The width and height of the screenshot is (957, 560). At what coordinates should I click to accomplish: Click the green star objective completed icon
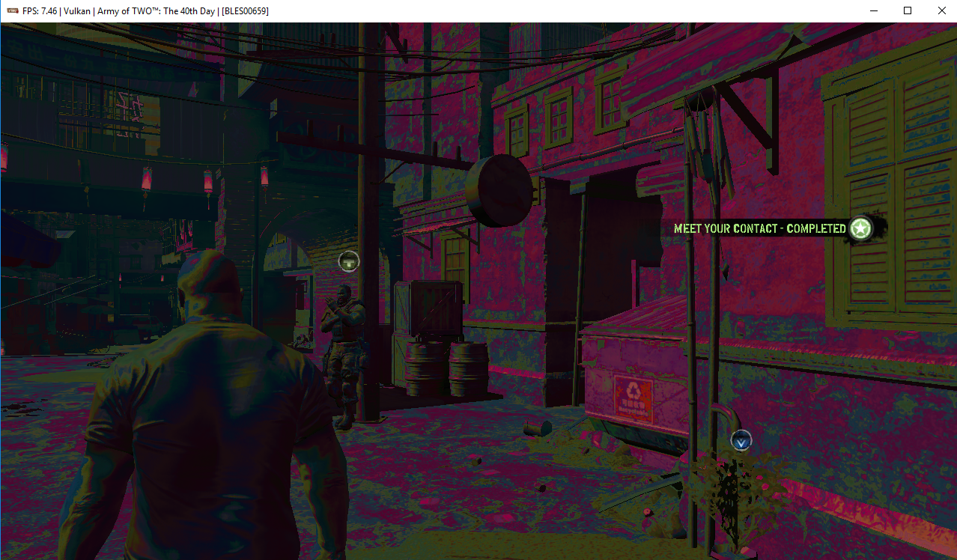[x=861, y=228]
